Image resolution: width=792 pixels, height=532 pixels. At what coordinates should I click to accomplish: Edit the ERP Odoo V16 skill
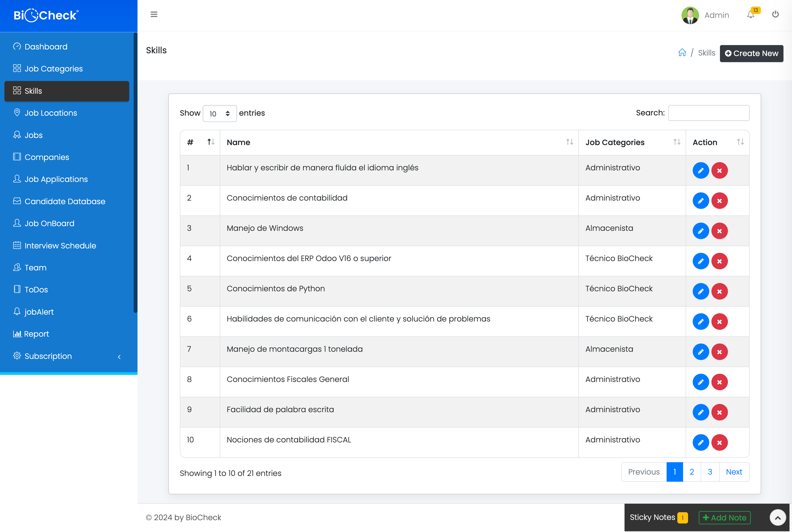(x=701, y=261)
